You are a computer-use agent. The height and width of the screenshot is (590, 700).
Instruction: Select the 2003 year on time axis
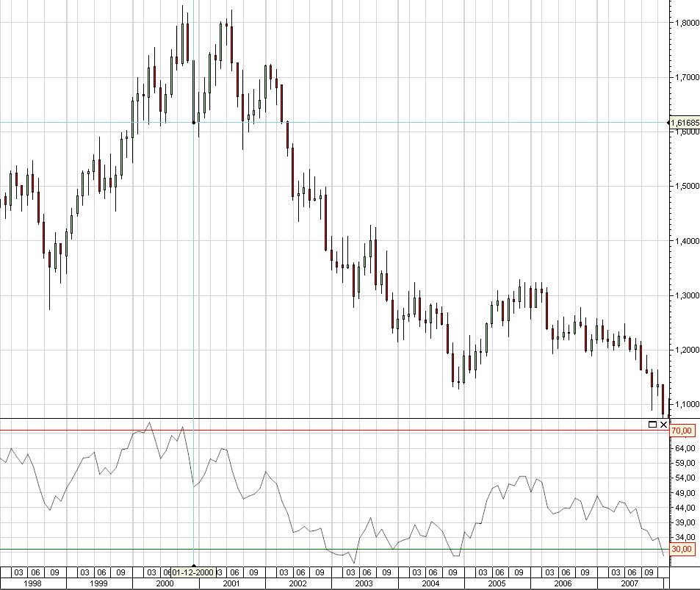click(364, 583)
